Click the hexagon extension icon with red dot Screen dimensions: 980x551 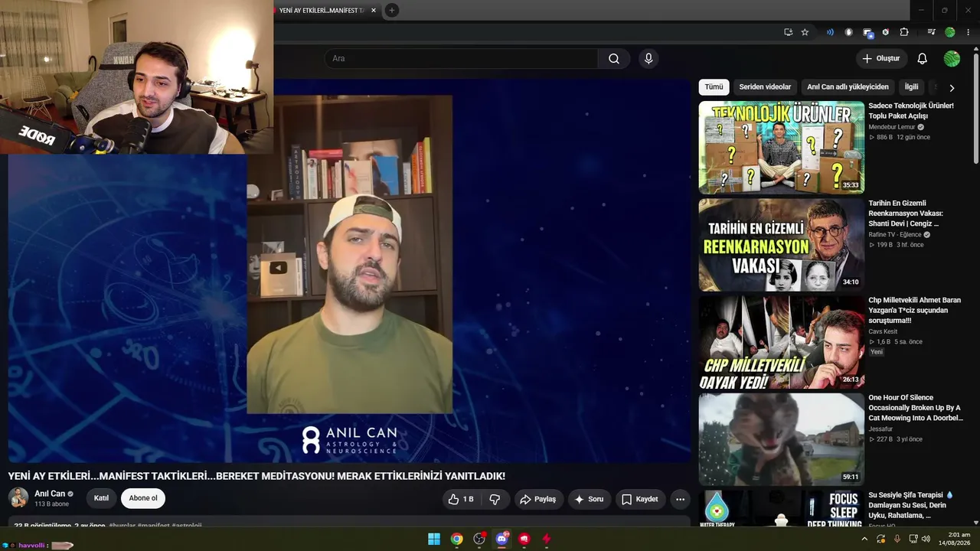coord(886,32)
